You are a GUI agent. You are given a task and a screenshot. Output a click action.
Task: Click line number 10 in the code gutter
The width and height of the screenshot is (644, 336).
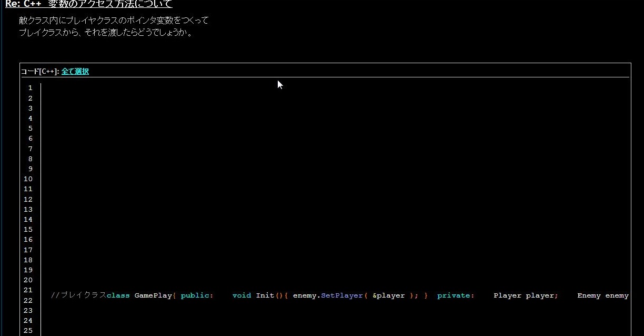tap(28, 179)
